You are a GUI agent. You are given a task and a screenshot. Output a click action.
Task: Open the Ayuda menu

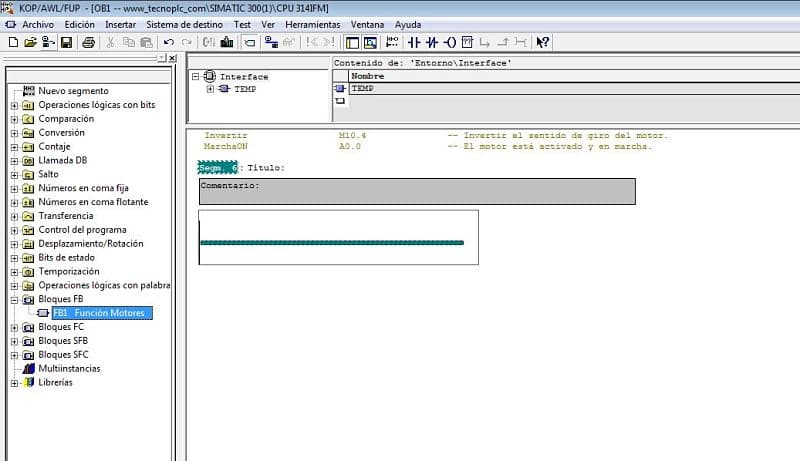point(408,24)
